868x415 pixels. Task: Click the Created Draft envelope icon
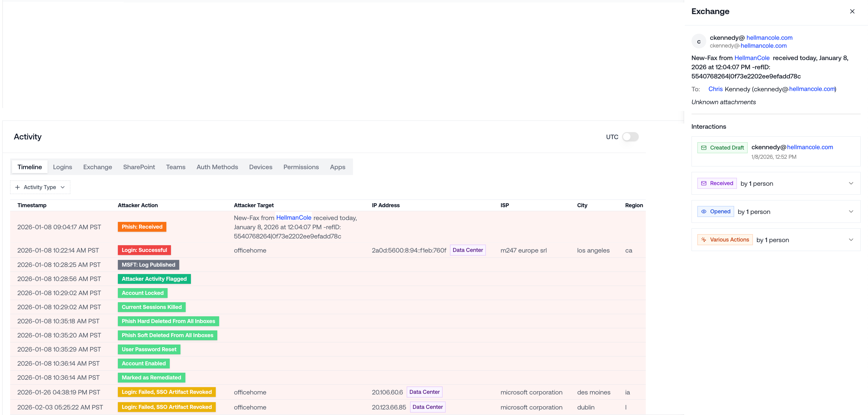(x=703, y=148)
